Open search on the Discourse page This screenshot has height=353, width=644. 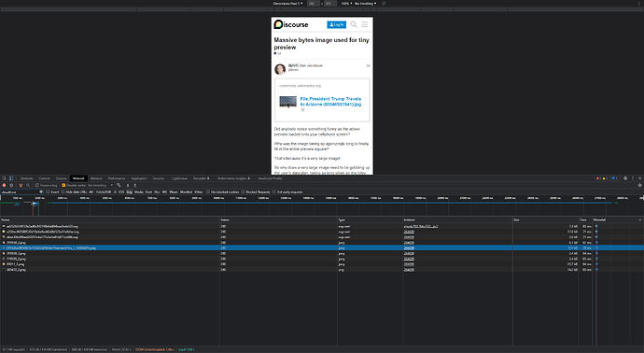pos(354,24)
